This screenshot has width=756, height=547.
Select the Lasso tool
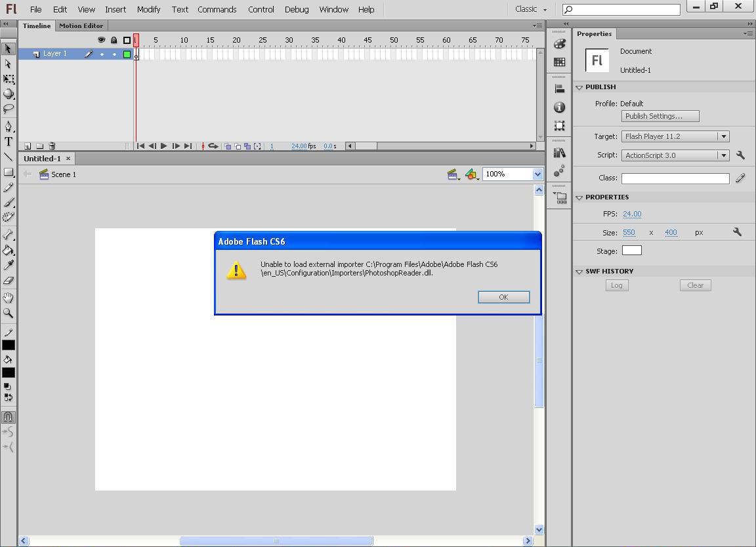(x=9, y=109)
